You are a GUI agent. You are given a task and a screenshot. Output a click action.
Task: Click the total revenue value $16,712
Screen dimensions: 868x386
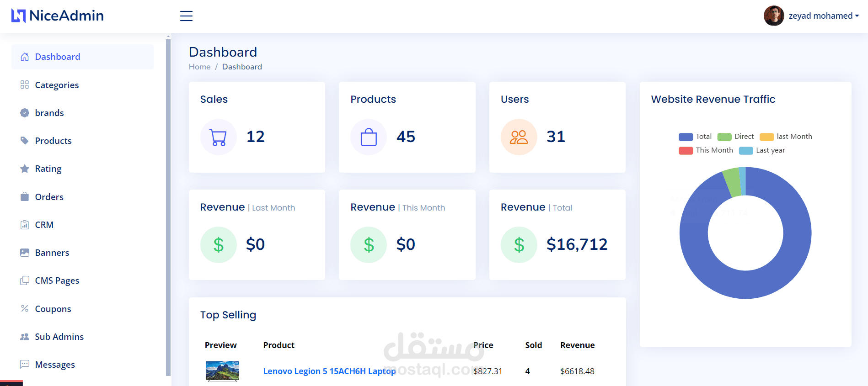[x=577, y=244]
